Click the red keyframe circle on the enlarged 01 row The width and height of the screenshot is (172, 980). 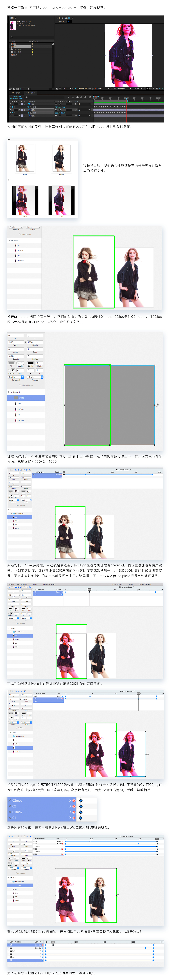[x=74, y=818]
